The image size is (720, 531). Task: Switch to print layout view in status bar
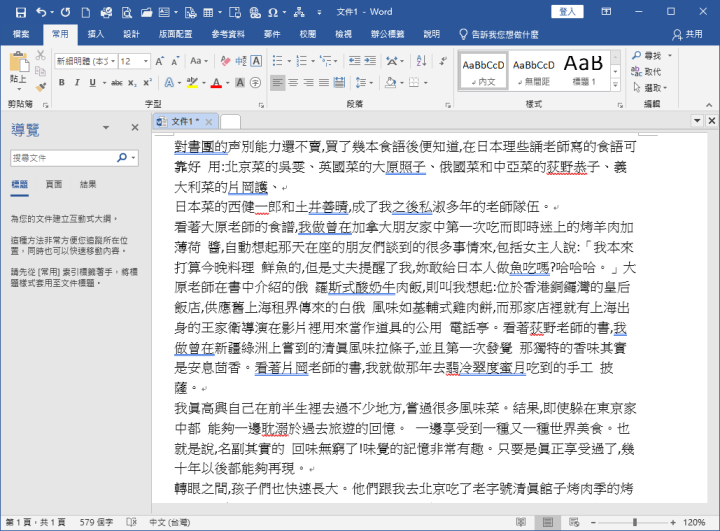point(548,522)
